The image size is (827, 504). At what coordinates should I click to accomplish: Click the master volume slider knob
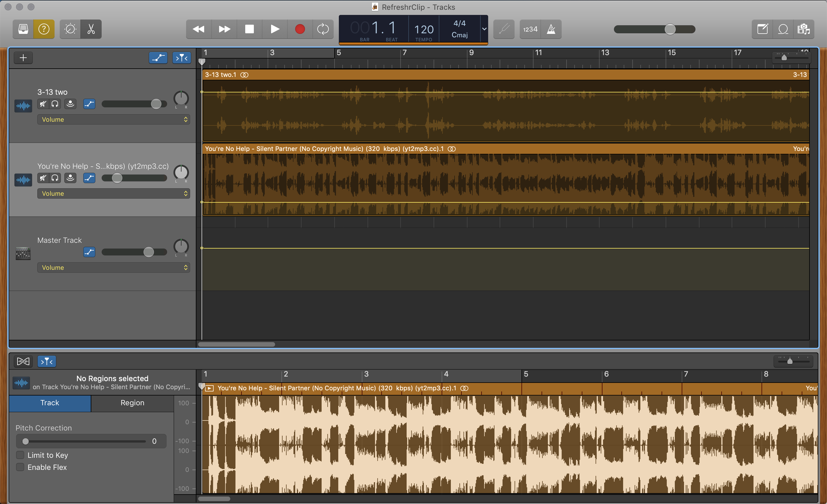click(670, 29)
